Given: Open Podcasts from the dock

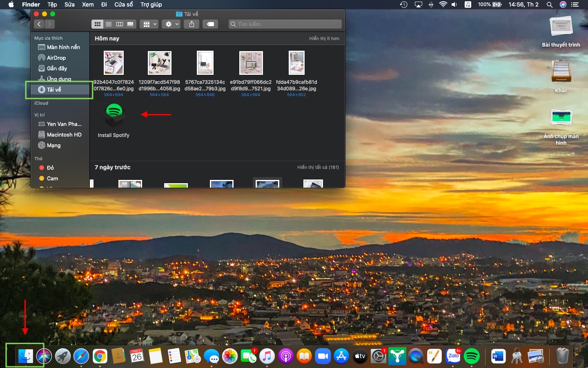Looking at the screenshot, I should pyautogui.click(x=286, y=356).
